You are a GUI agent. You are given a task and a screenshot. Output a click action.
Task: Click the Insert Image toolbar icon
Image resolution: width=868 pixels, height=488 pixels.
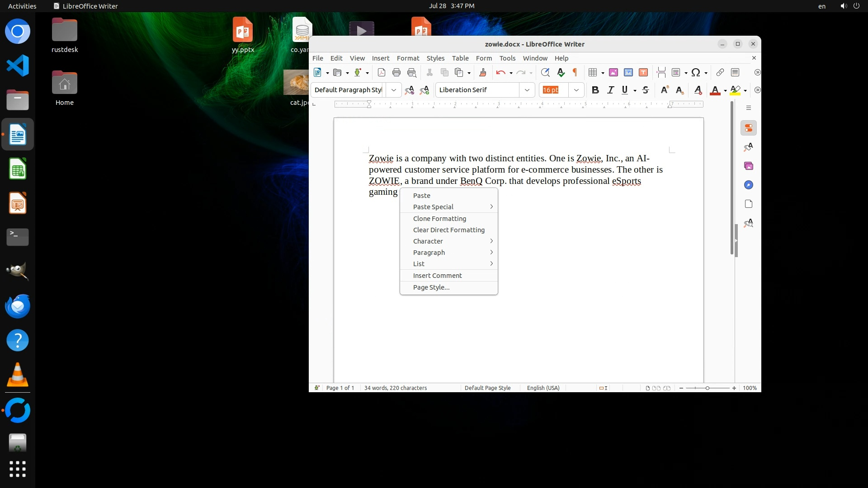[613, 72]
